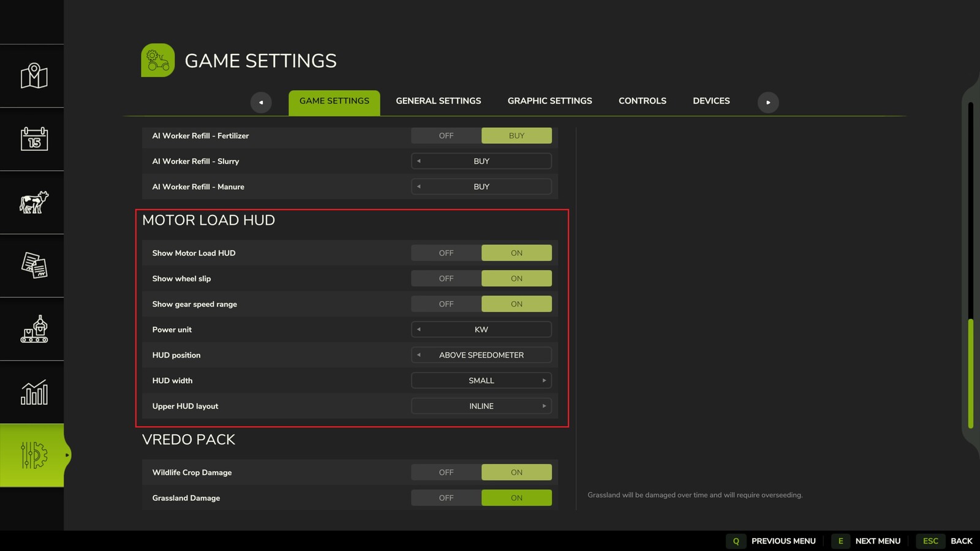Select the HUD width row label
980x551 pixels.
click(x=172, y=381)
